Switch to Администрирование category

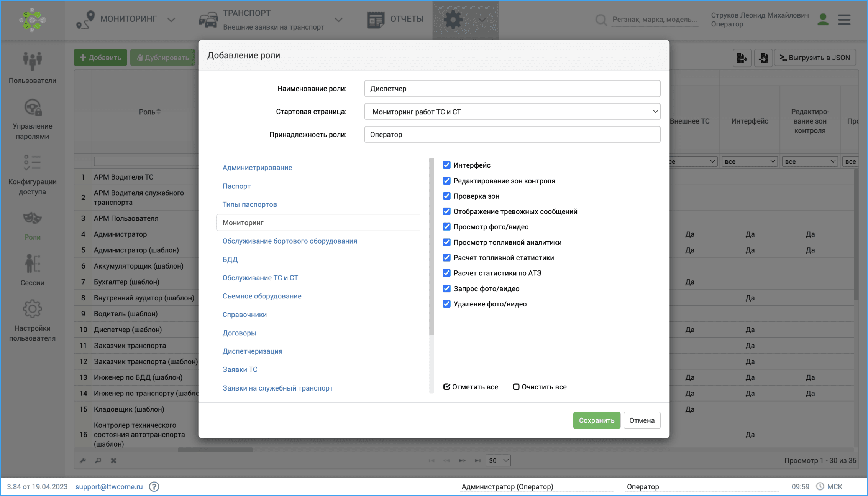click(257, 168)
